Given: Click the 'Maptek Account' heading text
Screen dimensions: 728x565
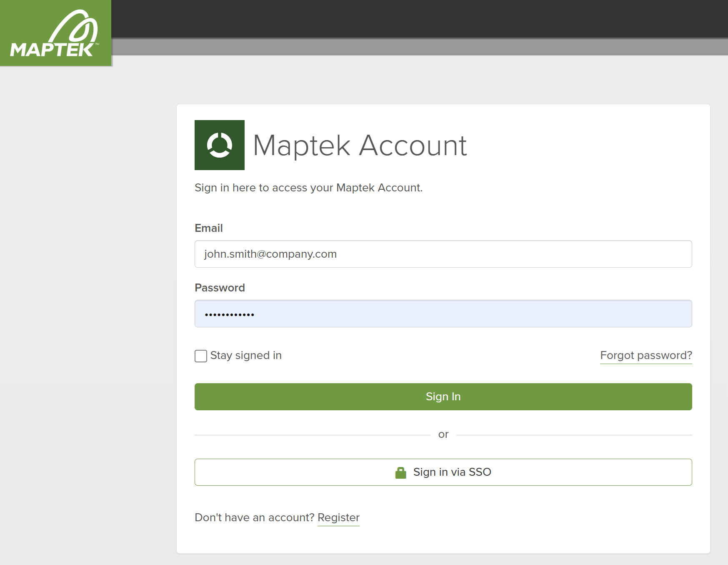Looking at the screenshot, I should pos(360,146).
